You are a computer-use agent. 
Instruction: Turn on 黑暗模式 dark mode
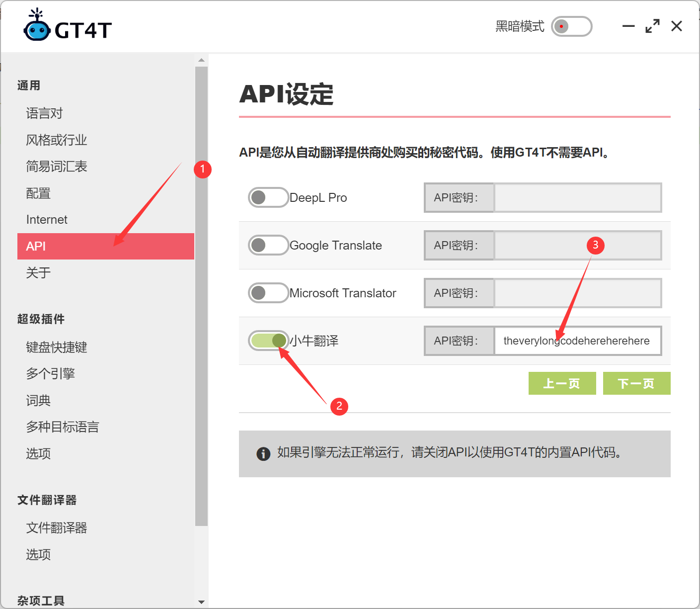coord(571,26)
